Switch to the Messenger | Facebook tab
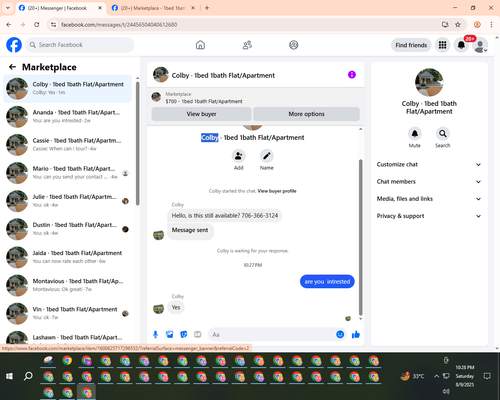500x400 pixels. point(60,8)
